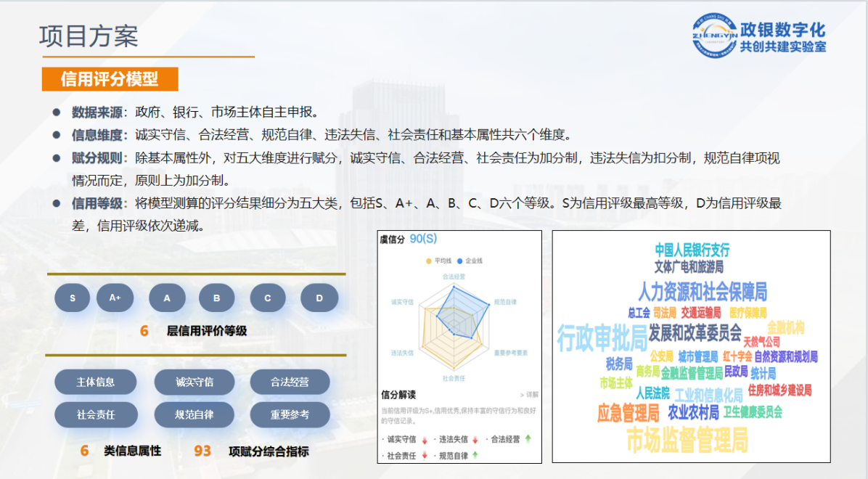Click 人民法院 in the word cloud
Image resolution: width=868 pixels, height=479 pixels.
click(x=652, y=393)
